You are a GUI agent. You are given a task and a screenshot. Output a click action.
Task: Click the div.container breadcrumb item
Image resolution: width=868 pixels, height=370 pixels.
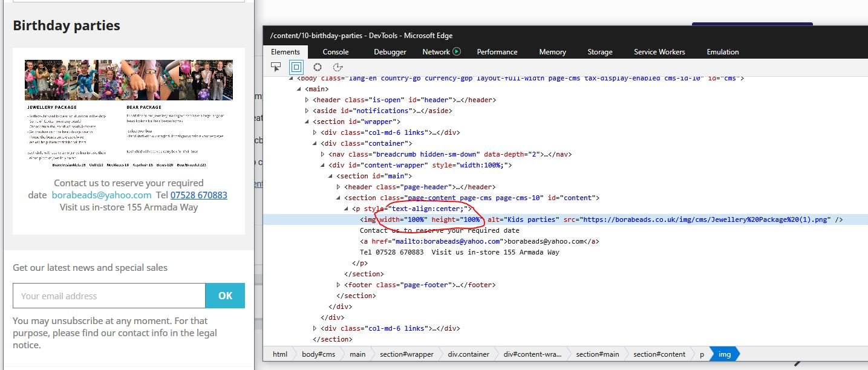coord(468,354)
